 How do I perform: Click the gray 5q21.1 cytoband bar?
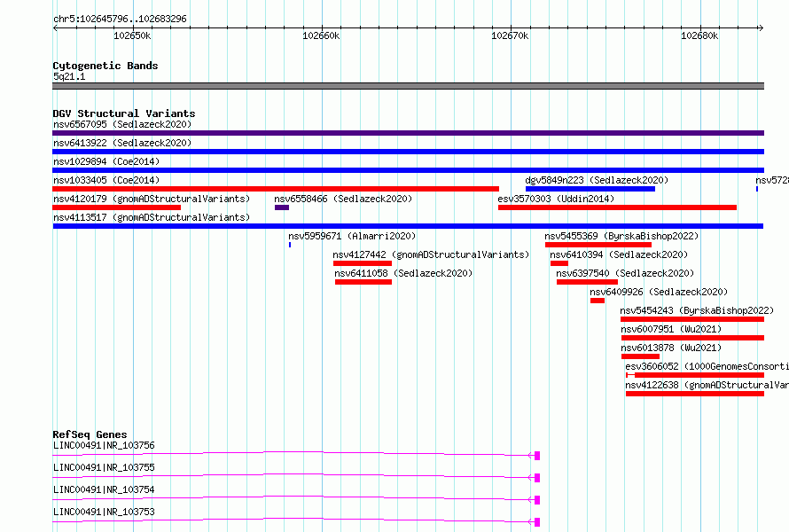click(408, 86)
